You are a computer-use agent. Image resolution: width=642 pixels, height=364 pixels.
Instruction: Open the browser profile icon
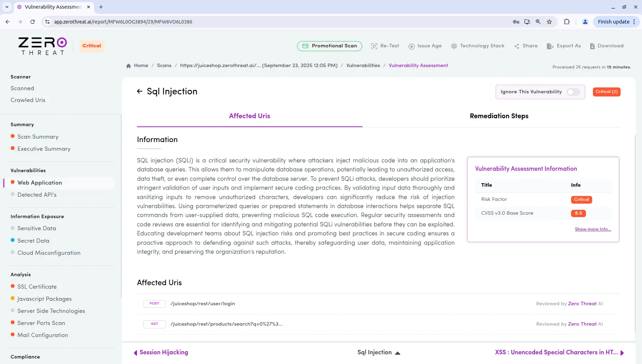[585, 22]
